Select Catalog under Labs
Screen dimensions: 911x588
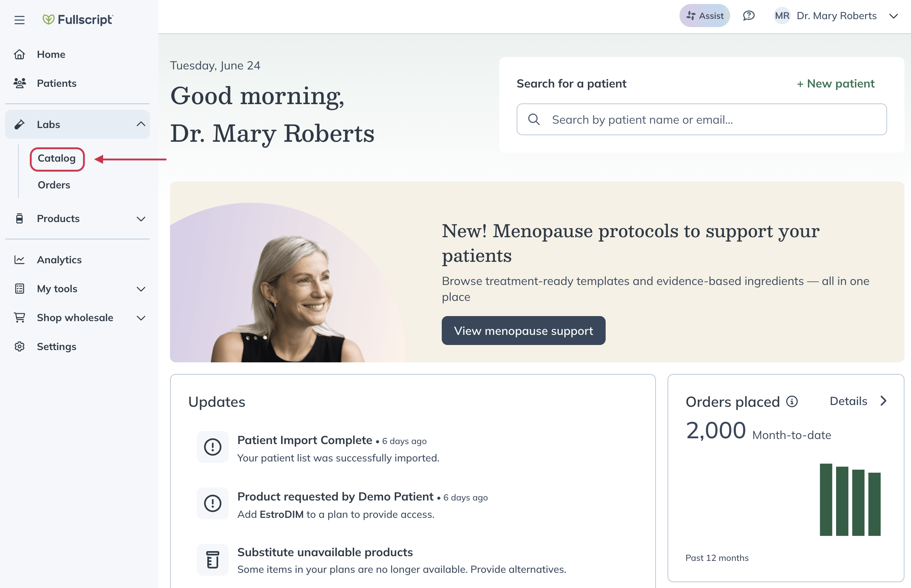[57, 158]
